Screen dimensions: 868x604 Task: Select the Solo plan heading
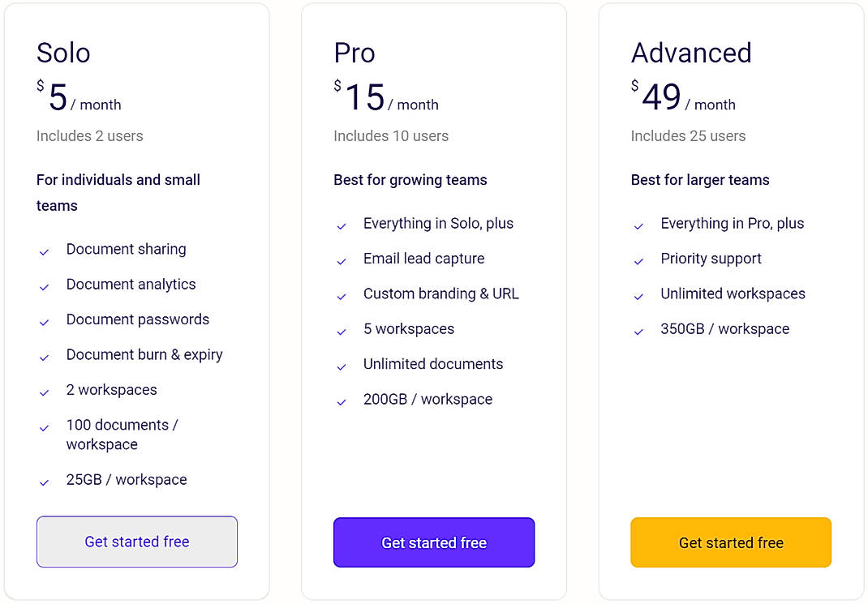pos(62,53)
